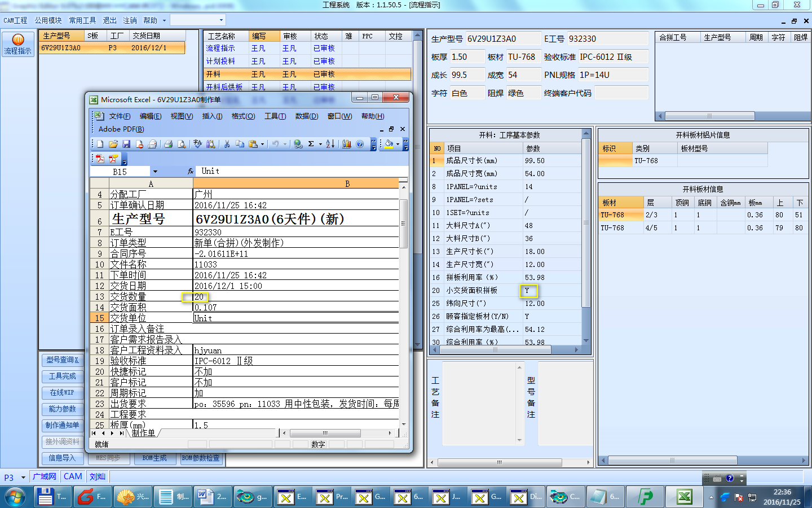Click the fx insert function icon
Image resolution: width=812 pixels, height=508 pixels.
point(191,171)
